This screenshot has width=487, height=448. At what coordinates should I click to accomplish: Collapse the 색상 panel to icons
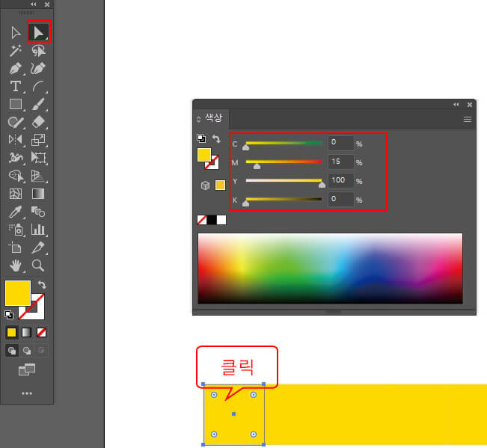456,105
